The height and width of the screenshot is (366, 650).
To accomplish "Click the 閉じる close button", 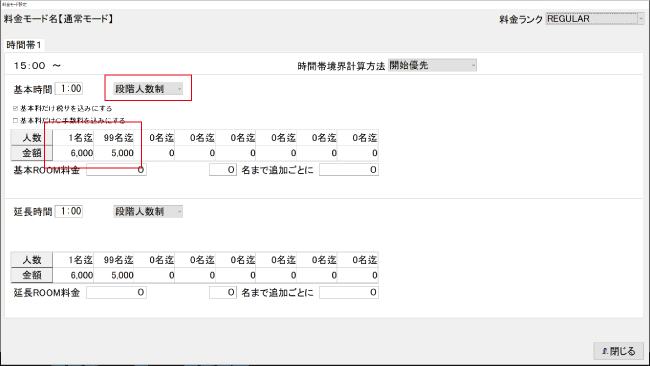I will pyautogui.click(x=618, y=351).
